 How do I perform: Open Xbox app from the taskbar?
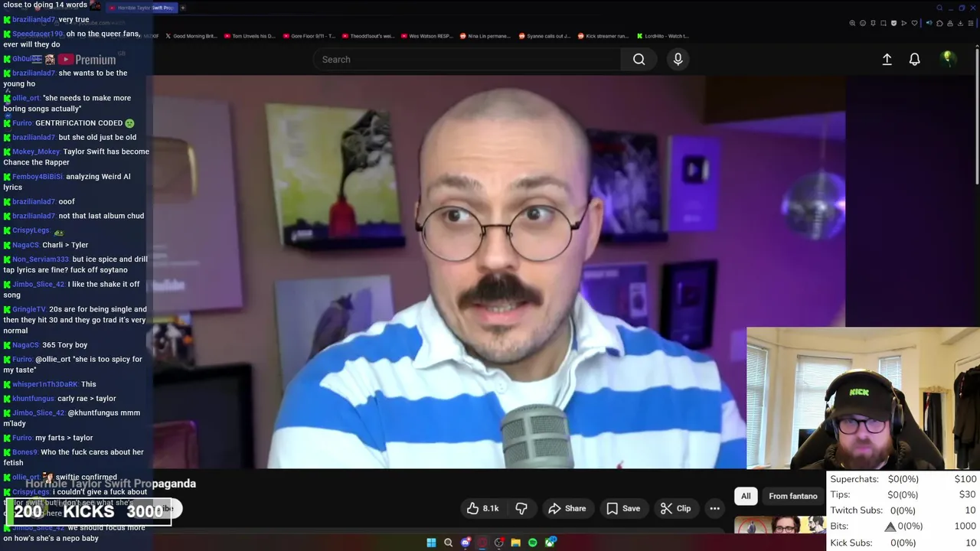click(550, 543)
